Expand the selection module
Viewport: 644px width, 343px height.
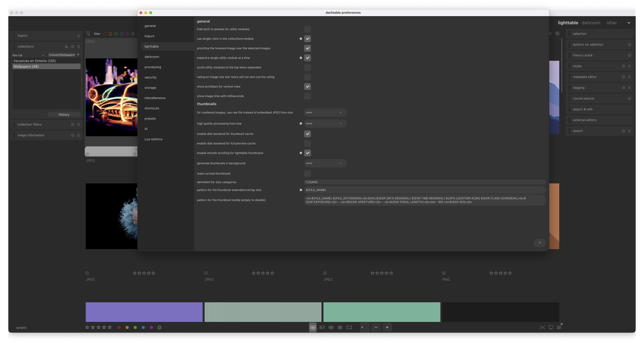[x=599, y=34]
